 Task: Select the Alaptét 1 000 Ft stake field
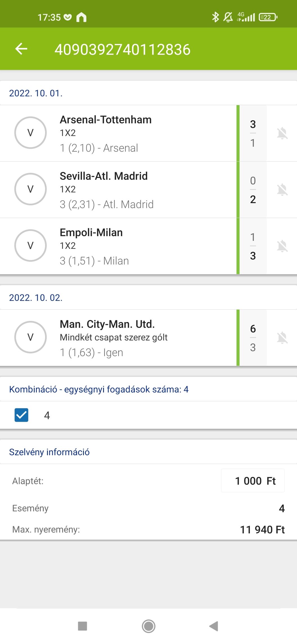tap(253, 481)
